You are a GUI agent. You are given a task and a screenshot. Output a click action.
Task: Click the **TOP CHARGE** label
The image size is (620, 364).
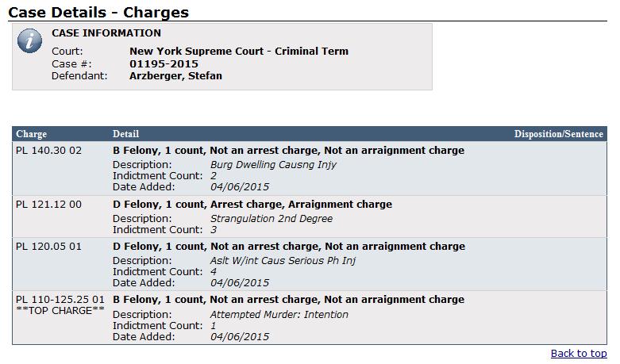click(x=60, y=310)
